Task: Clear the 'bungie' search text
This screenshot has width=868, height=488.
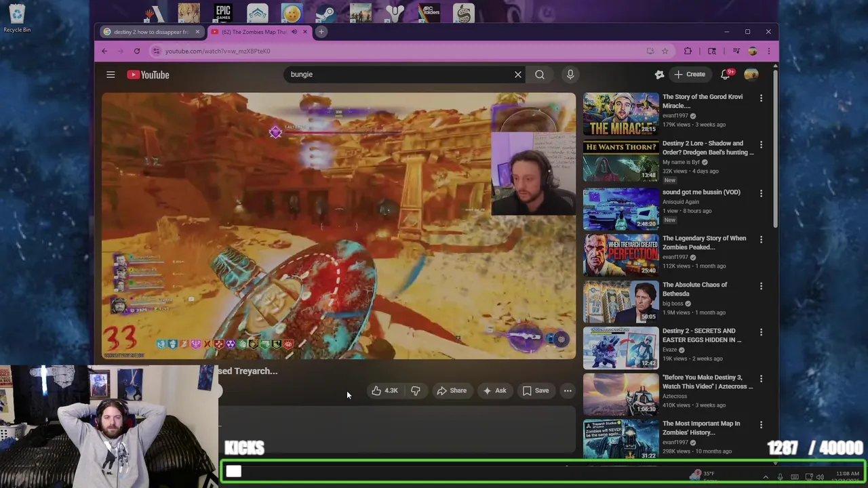Action: [x=518, y=75]
